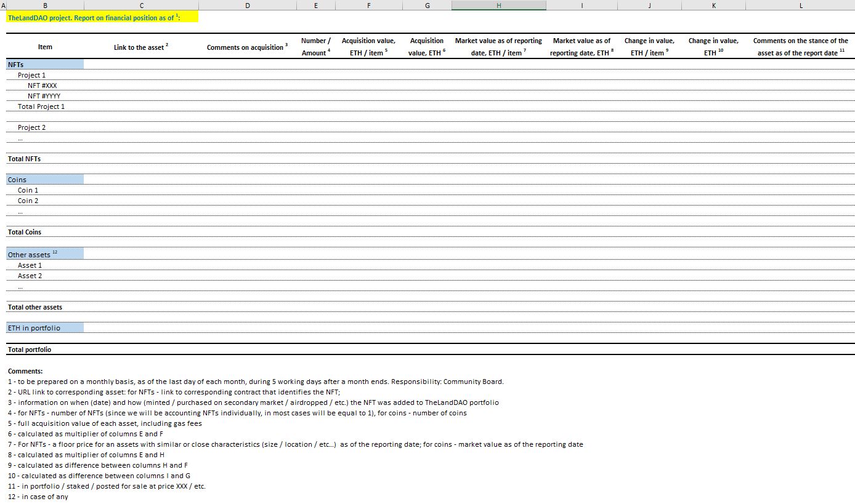The width and height of the screenshot is (855, 504).
Task: Click column L header
Action: click(x=800, y=6)
